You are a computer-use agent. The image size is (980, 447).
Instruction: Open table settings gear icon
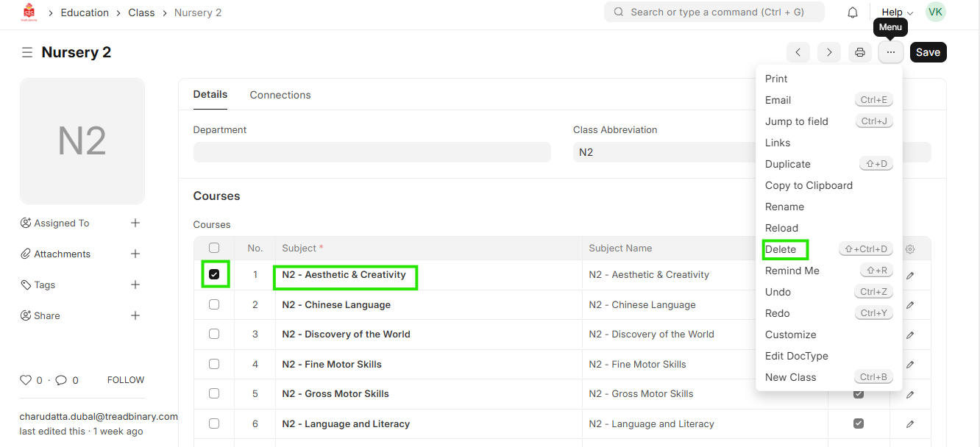tap(910, 249)
